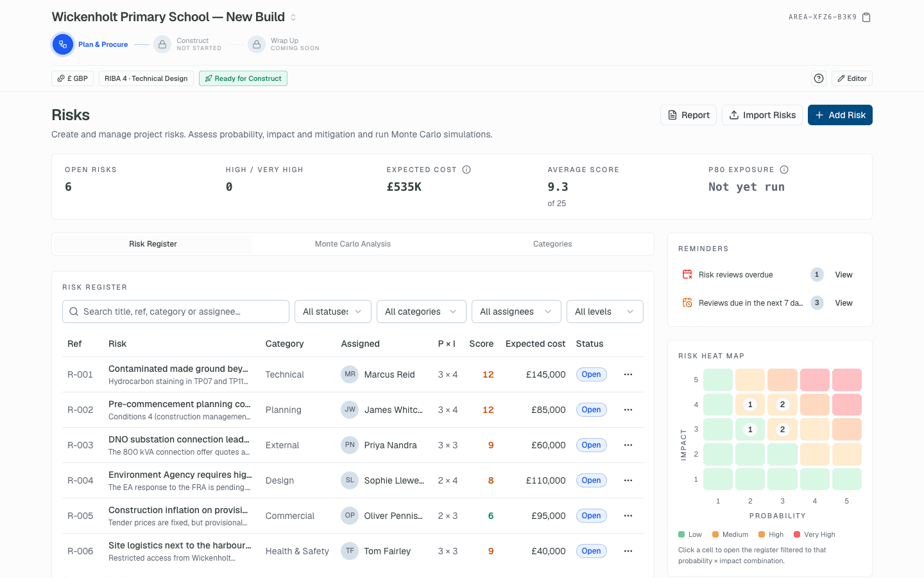This screenshot has width=924, height=578.
Task: Select the 'Contaminated made ground bey…' risk title
Action: (178, 369)
